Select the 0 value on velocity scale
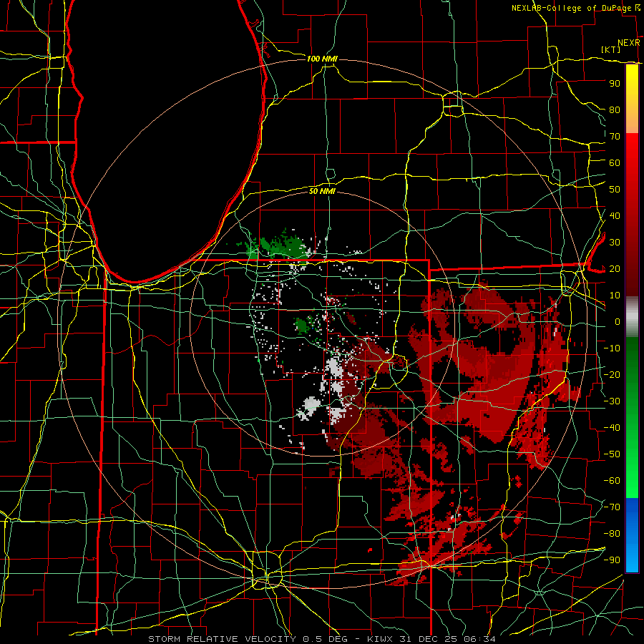This screenshot has width=644, height=644. [618, 321]
